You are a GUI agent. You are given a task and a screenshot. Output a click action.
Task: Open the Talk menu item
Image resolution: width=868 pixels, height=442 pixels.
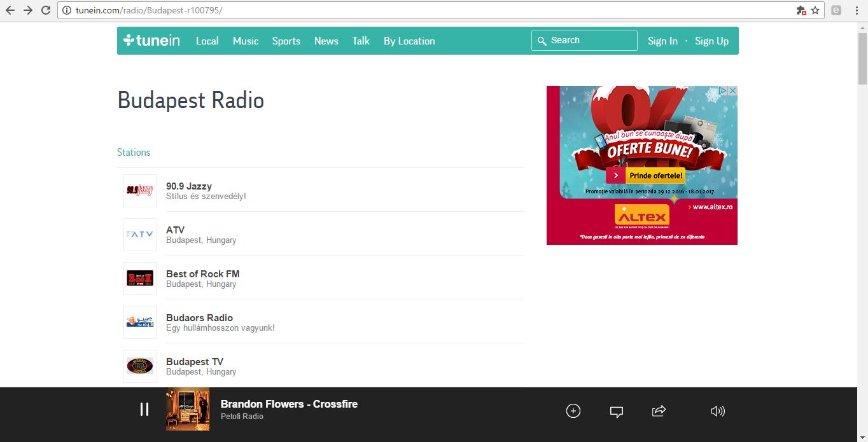(x=361, y=41)
